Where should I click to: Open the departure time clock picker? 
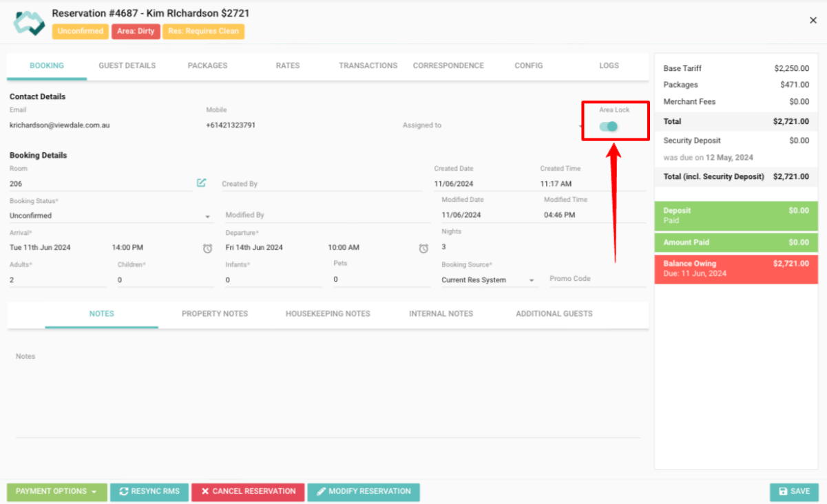pyautogui.click(x=423, y=249)
